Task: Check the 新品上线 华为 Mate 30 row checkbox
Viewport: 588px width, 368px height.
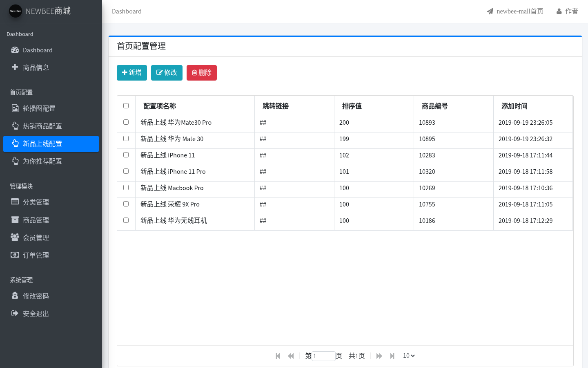Action: pos(126,139)
